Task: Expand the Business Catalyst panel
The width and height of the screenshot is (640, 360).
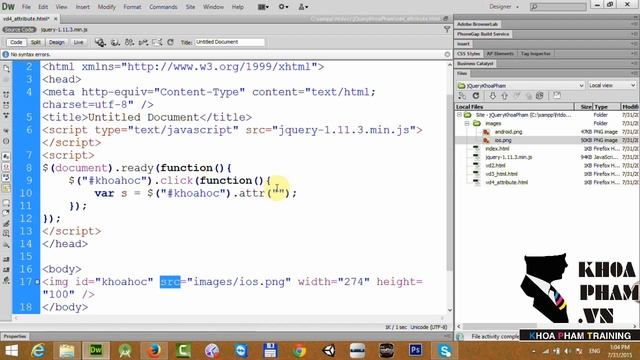Action: point(475,63)
